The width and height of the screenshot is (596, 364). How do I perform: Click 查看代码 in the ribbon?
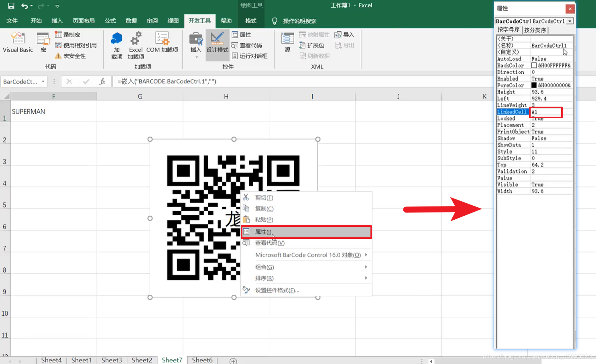click(247, 45)
